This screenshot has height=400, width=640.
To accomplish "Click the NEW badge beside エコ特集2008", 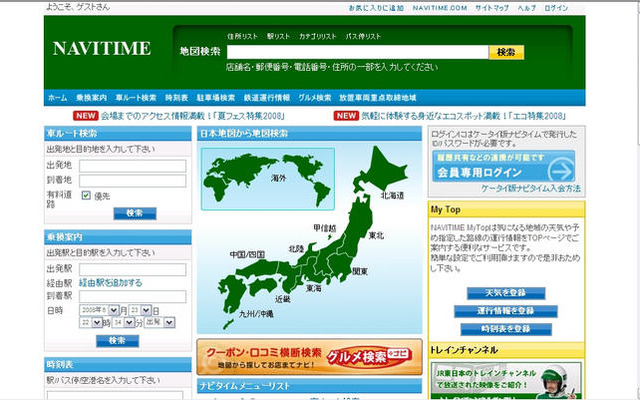I will (346, 116).
